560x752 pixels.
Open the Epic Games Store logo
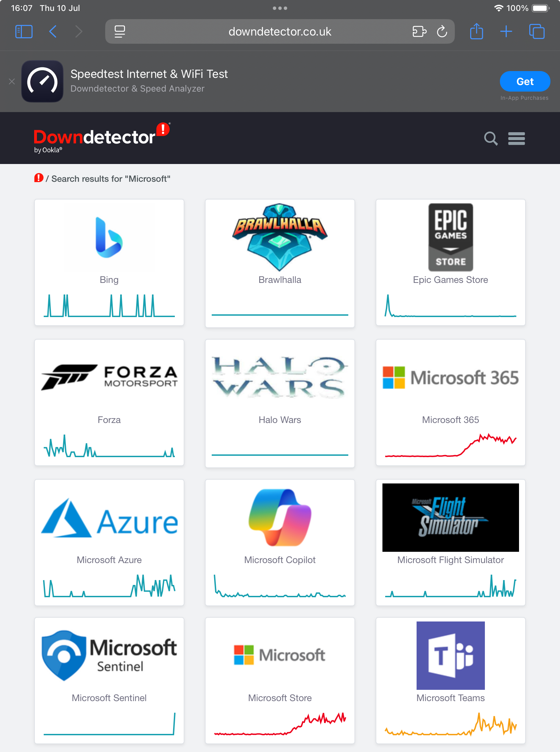(451, 237)
